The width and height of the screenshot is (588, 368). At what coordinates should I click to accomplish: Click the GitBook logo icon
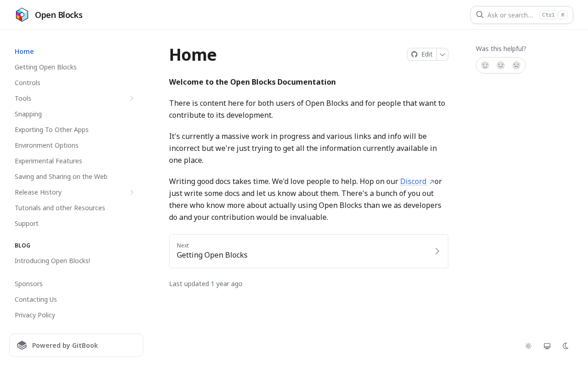click(22, 345)
